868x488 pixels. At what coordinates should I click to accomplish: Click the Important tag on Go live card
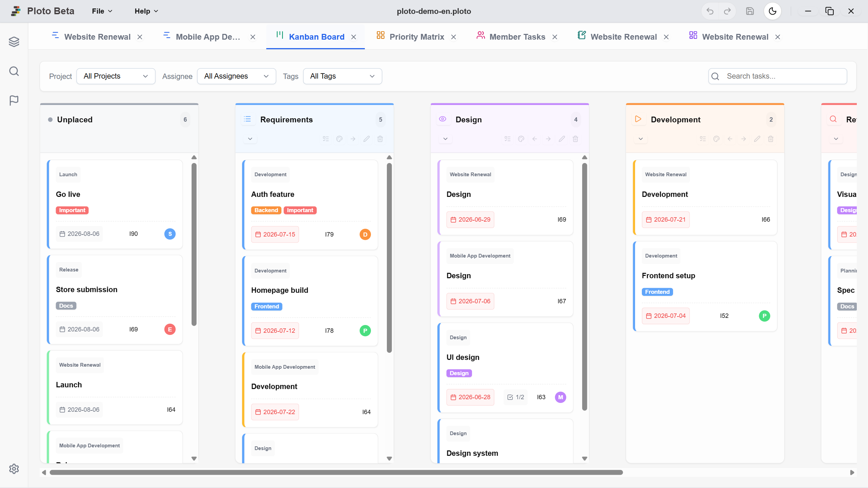coord(72,210)
